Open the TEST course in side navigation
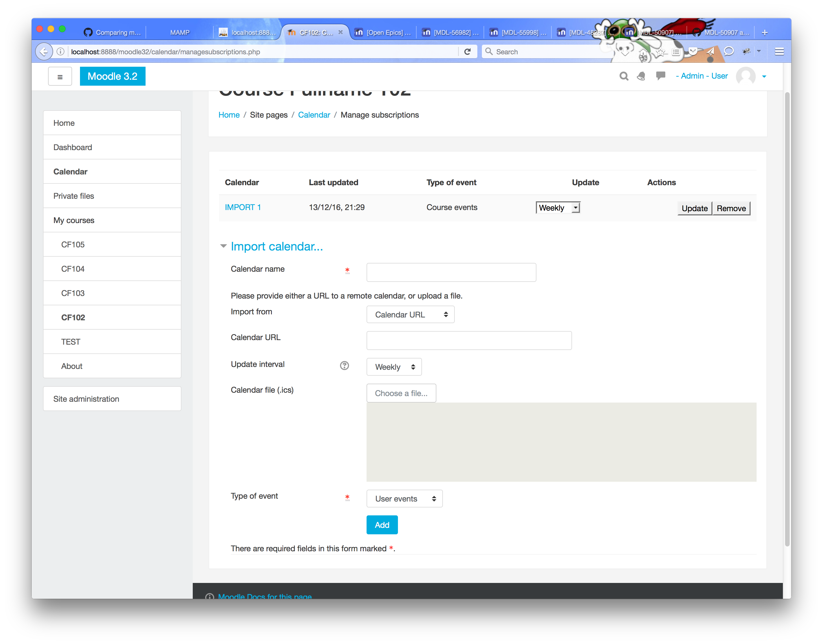 tap(112, 342)
